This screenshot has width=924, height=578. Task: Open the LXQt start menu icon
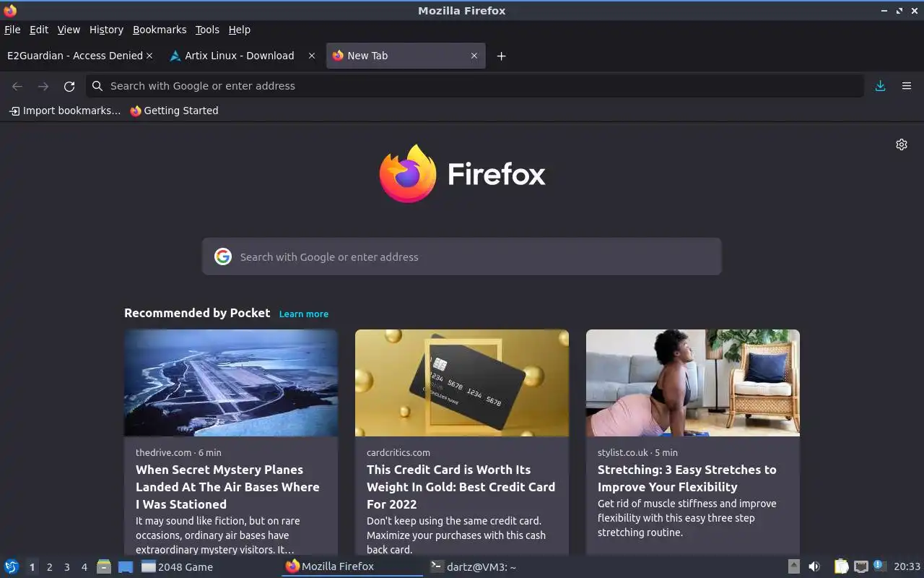click(x=12, y=566)
